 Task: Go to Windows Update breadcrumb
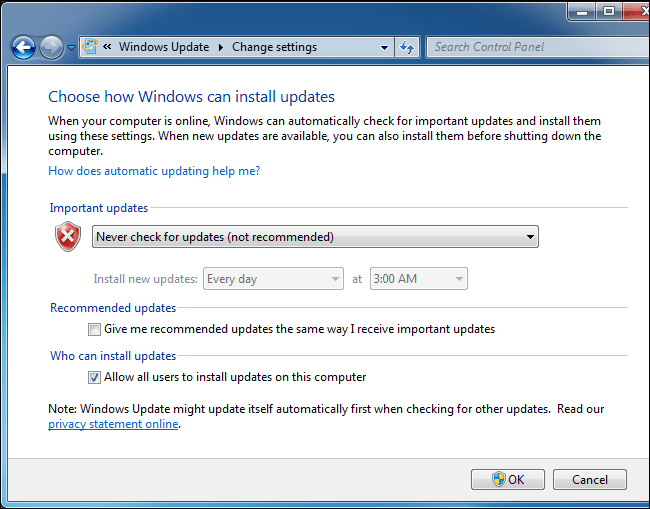click(164, 47)
